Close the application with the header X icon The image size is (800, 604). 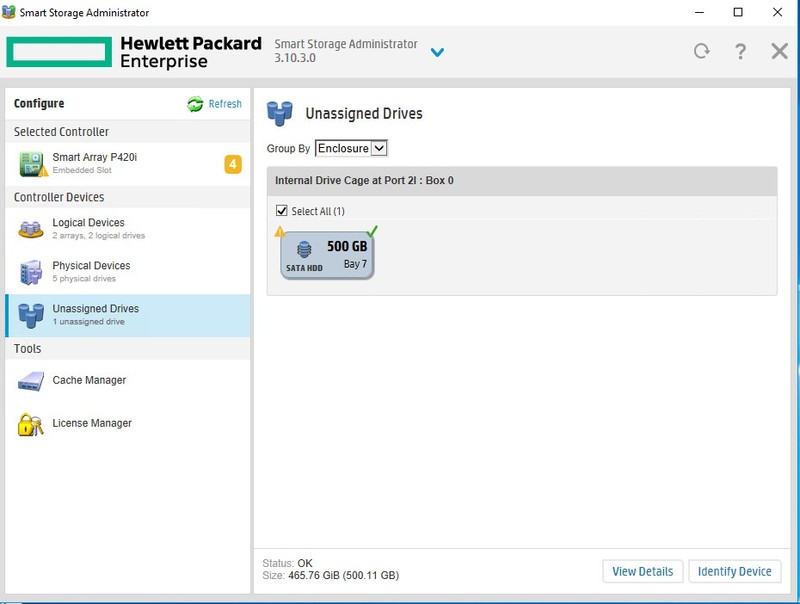tap(779, 51)
